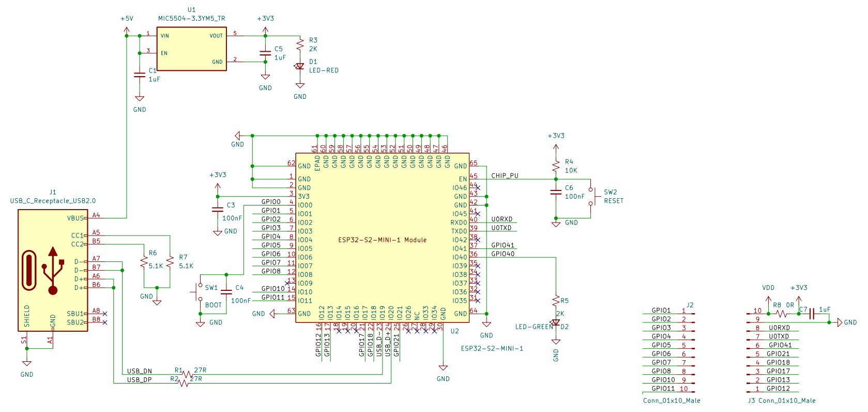
Task: Click the J1 USB_C_Receptacle_USB2.0 reference text
Action: tap(53, 201)
